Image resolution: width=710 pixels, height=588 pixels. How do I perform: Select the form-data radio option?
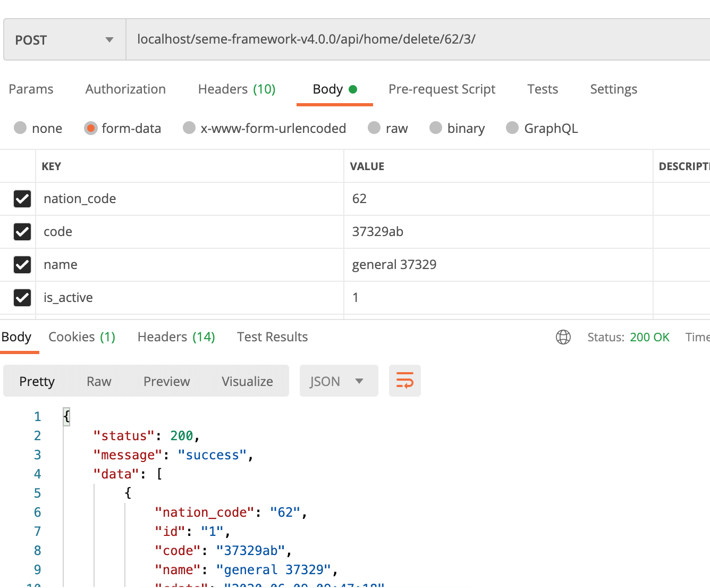[x=91, y=128]
